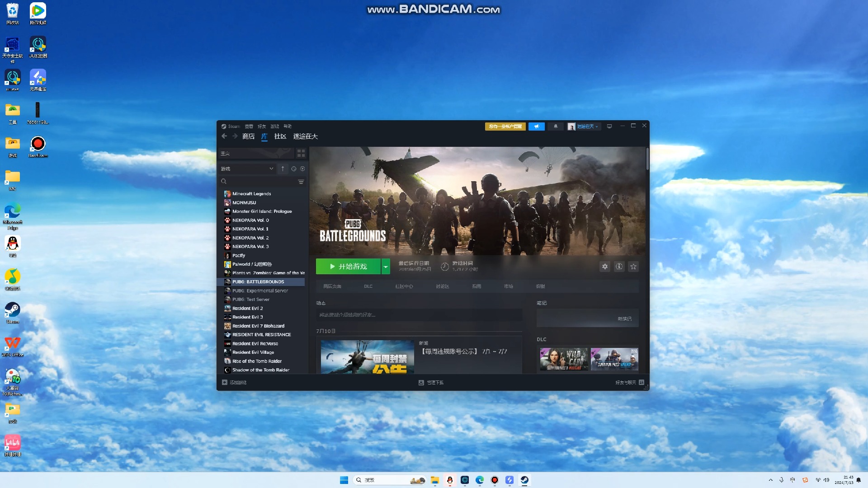Click the blue megaphone announcements icon
Image resolution: width=868 pixels, height=488 pixels.
[537, 127]
